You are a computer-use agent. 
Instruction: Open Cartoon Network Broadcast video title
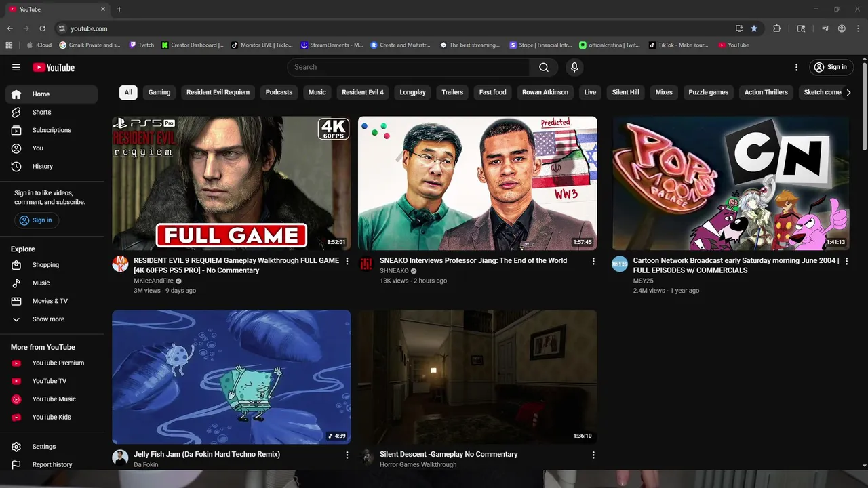736,266
